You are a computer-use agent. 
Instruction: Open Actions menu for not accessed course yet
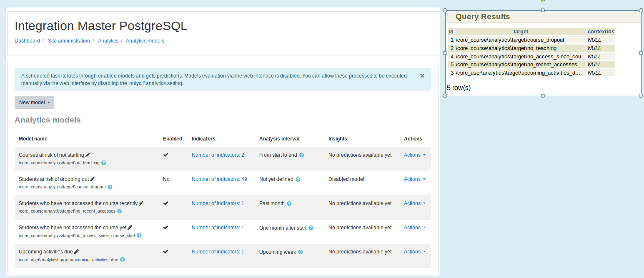(x=415, y=228)
